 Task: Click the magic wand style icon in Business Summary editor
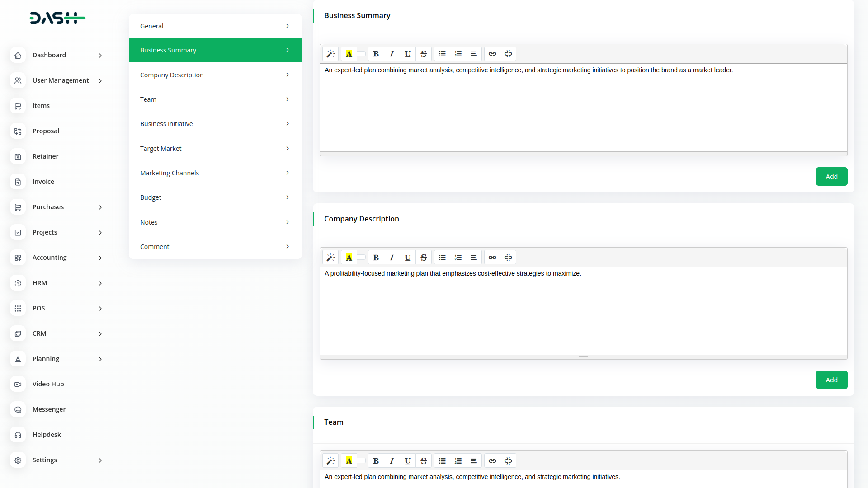click(x=330, y=54)
